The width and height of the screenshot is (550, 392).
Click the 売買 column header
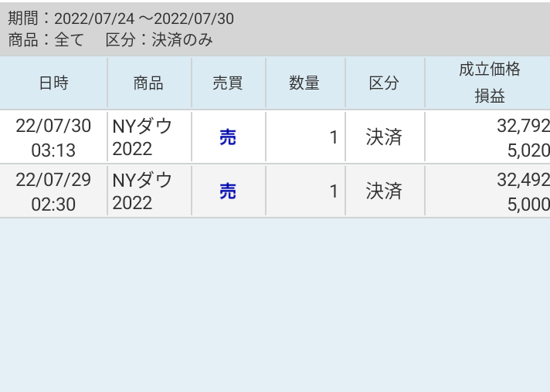[x=228, y=83]
